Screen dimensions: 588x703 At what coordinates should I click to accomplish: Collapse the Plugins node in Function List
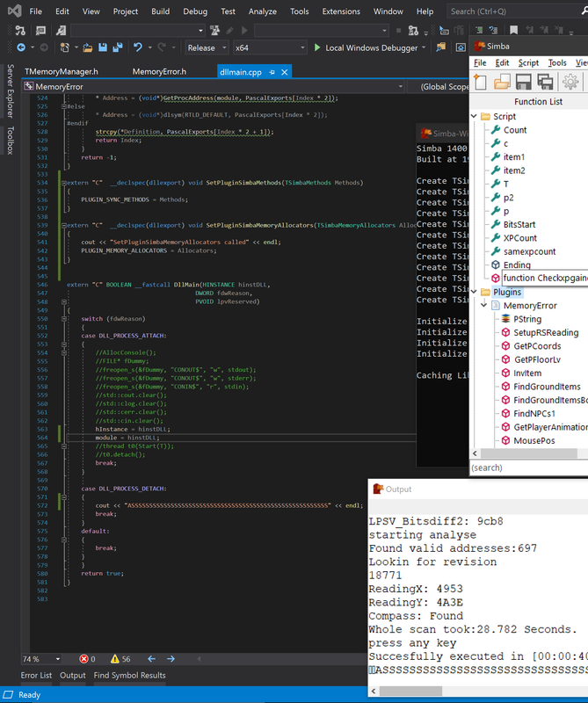pos(474,292)
